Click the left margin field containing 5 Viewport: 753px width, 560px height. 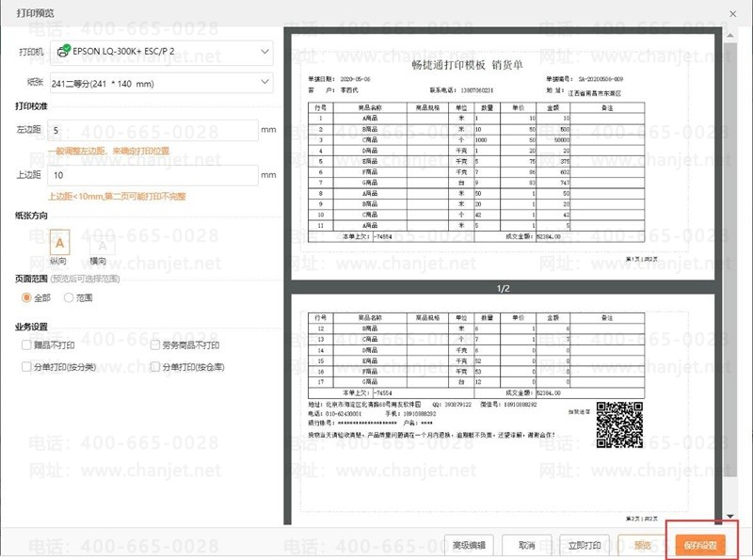coord(153,130)
